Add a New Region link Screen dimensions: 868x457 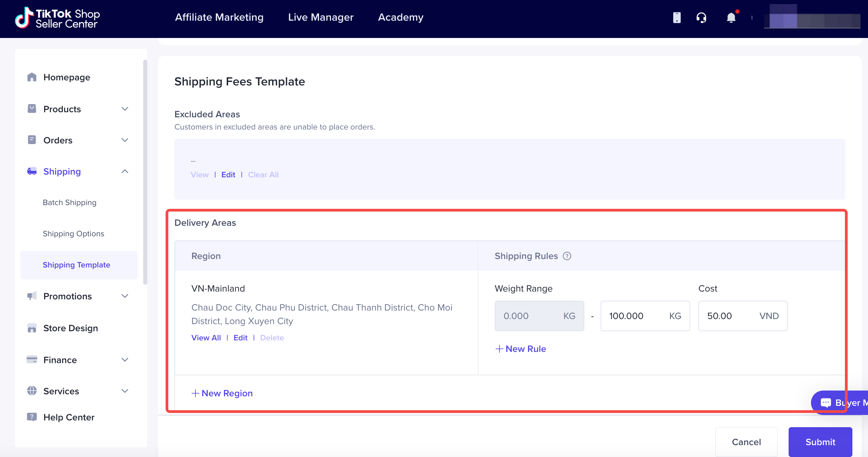(x=222, y=393)
